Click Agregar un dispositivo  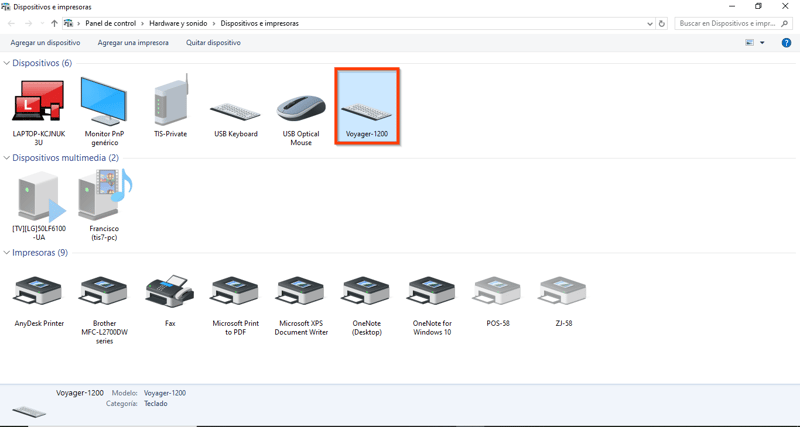coord(45,43)
